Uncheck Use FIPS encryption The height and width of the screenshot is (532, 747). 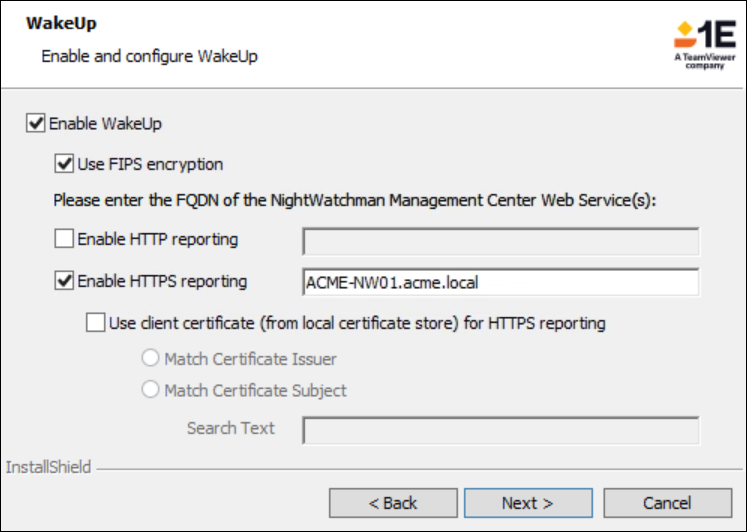(65, 164)
